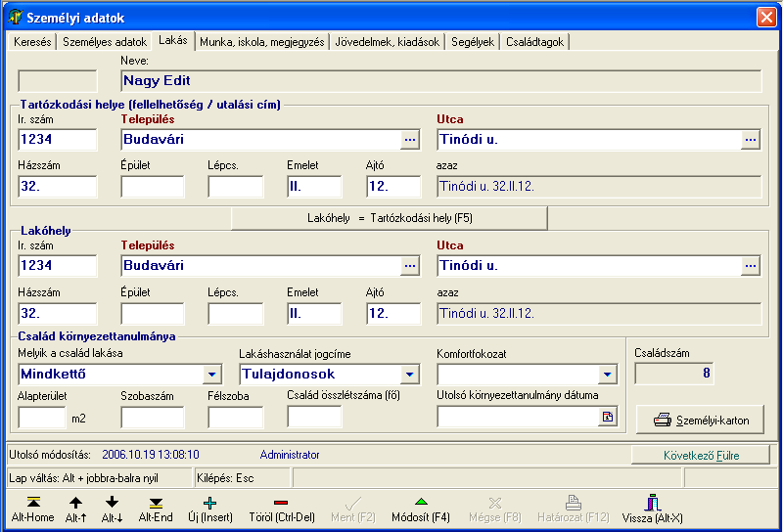Open the Keresés tab
Screen dimensions: 783x532
point(32,42)
